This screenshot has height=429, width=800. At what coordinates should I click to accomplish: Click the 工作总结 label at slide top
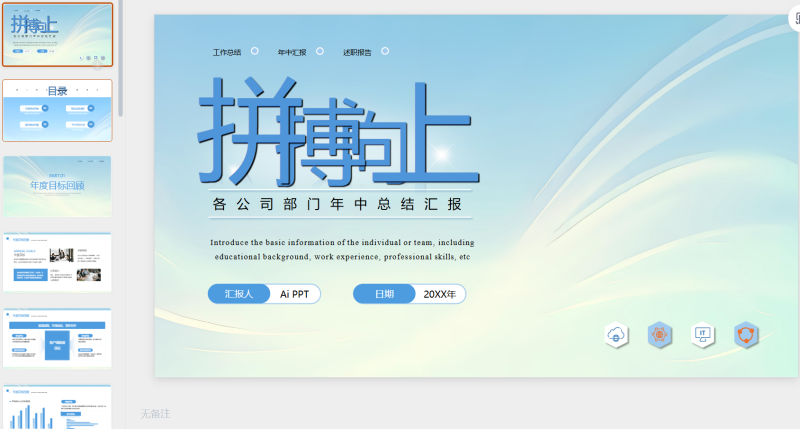[227, 52]
